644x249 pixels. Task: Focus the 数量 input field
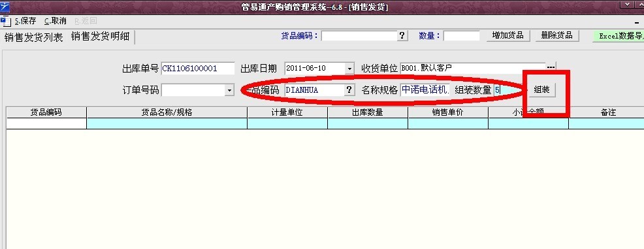pos(461,36)
